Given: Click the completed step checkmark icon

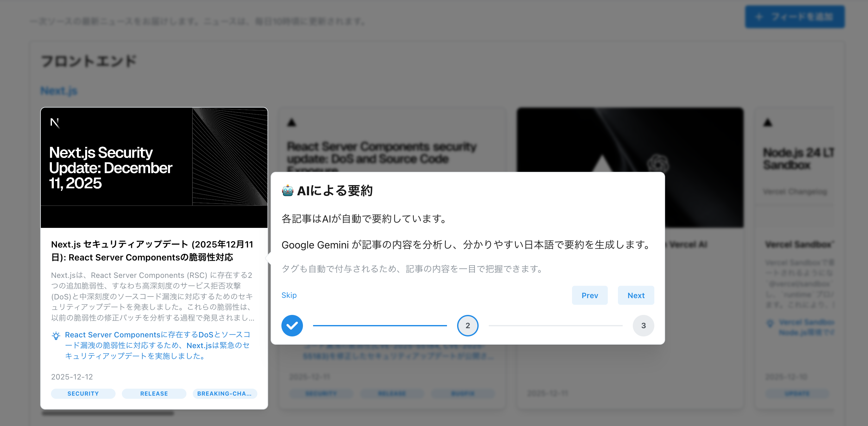Looking at the screenshot, I should coord(292,325).
